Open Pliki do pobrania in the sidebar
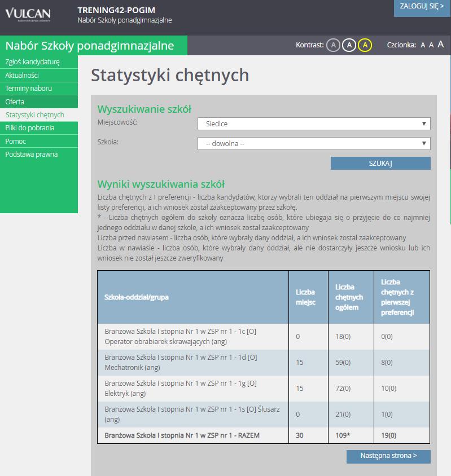 click(39, 128)
